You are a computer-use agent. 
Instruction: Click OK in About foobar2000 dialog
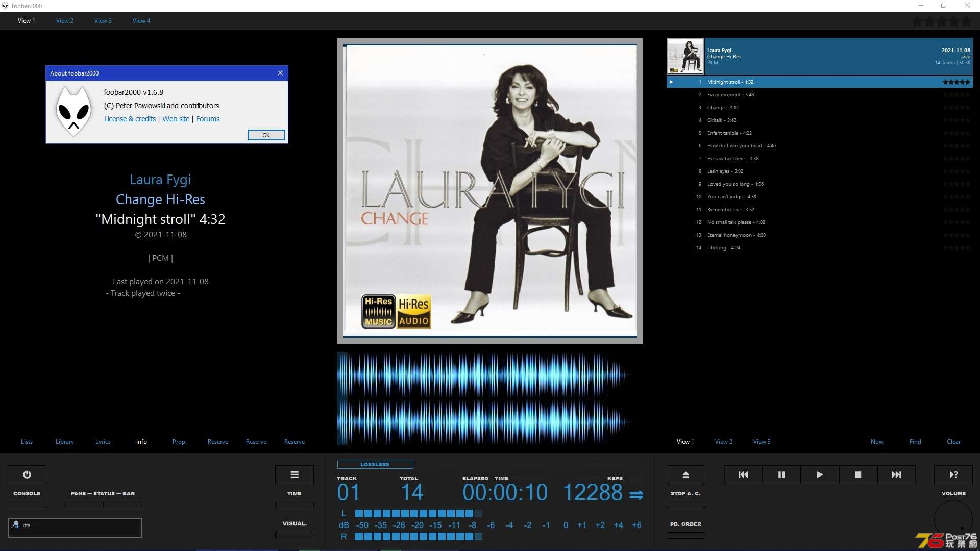(x=266, y=135)
